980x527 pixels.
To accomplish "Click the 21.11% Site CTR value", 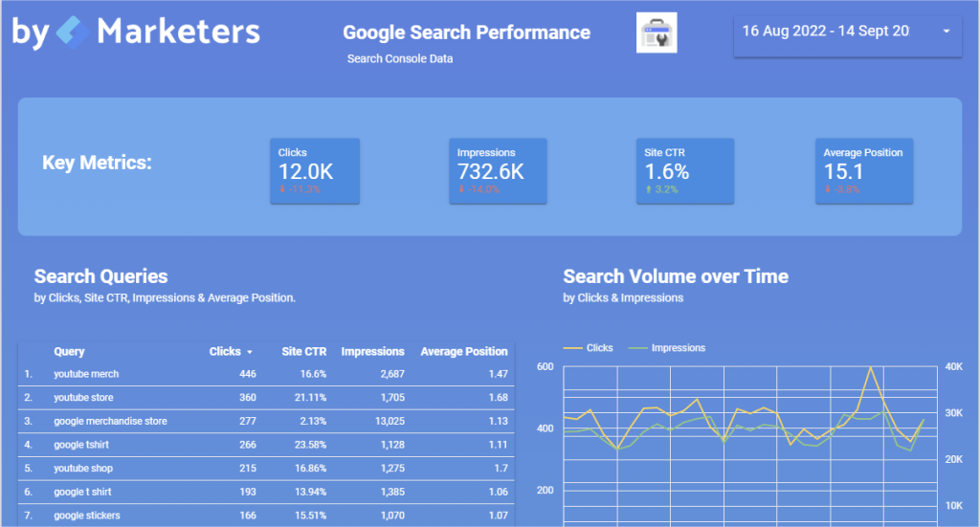I will [x=310, y=398].
